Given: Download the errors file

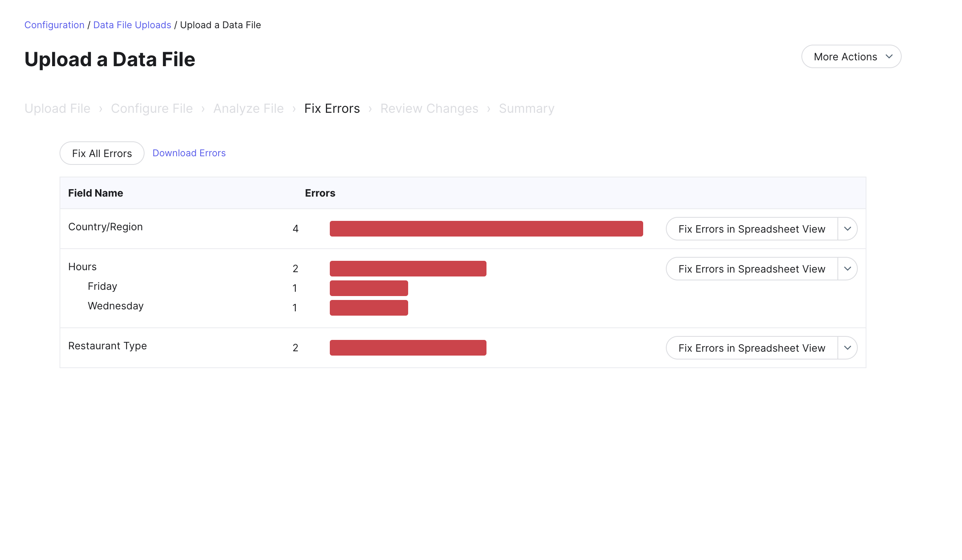Looking at the screenshot, I should (x=189, y=153).
